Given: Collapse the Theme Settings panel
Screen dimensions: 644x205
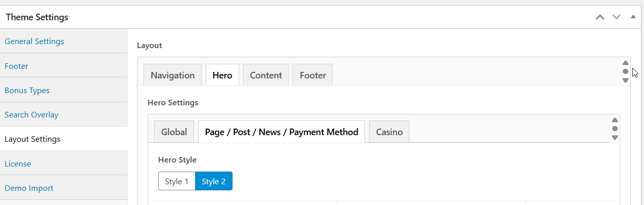Looking at the screenshot, I should coord(633,17).
